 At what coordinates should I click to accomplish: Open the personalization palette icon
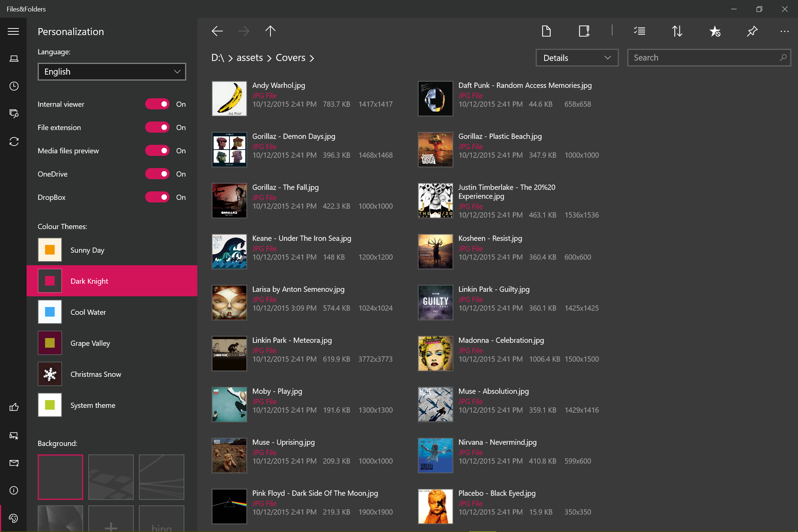click(13, 518)
